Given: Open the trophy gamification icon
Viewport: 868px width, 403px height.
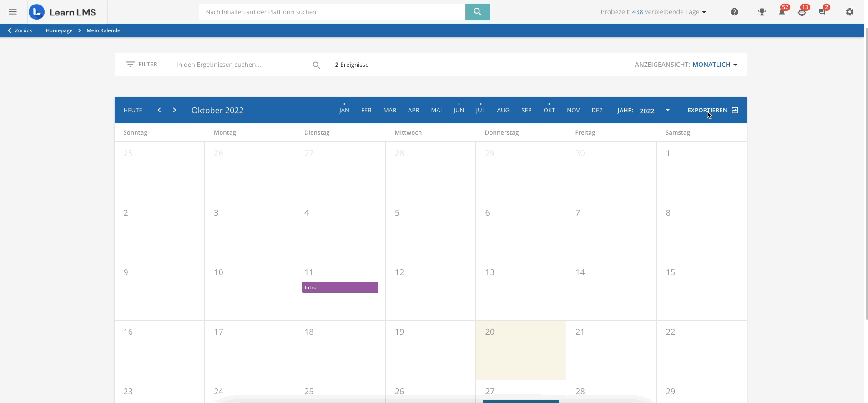Looking at the screenshot, I should point(762,12).
